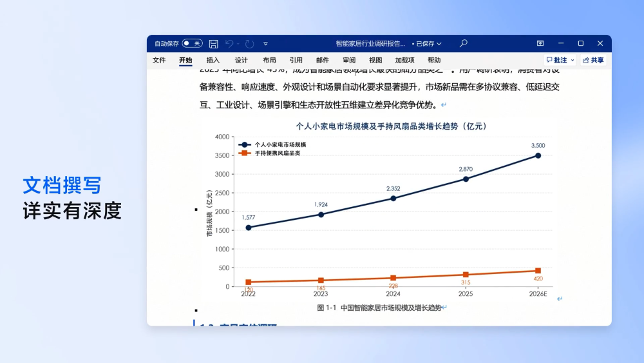This screenshot has width=644, height=363.
Task: Click the 2,352 data label
Action: 393,189
